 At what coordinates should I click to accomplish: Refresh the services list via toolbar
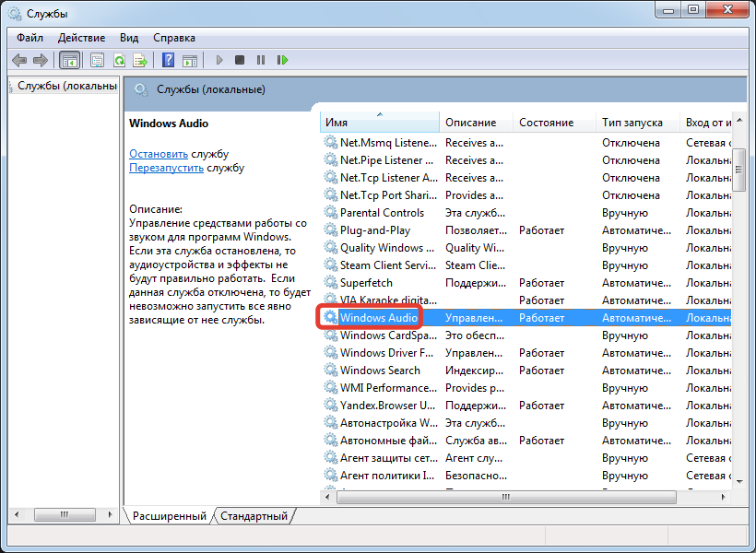(x=119, y=60)
